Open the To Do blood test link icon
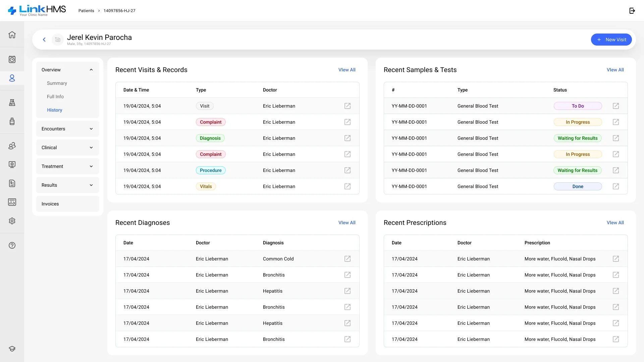The width and height of the screenshot is (644, 362). (616, 106)
